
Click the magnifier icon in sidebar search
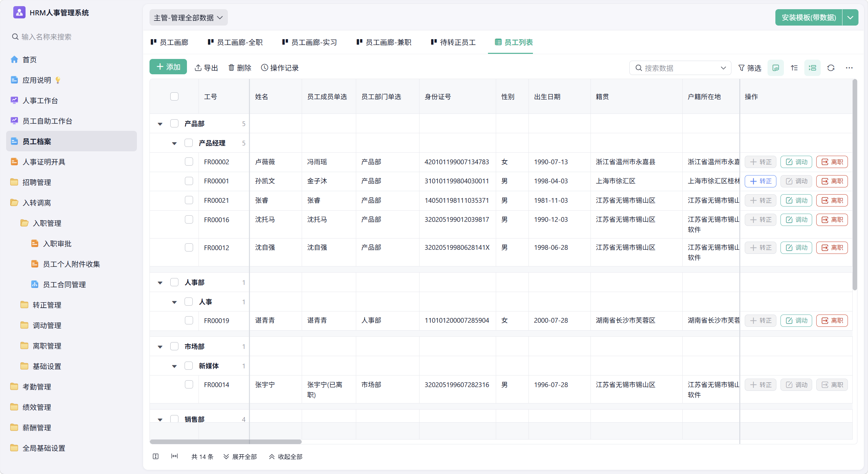15,37
